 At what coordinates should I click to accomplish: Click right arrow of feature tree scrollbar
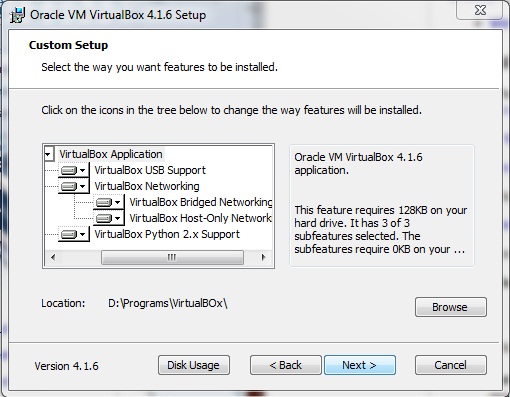click(x=264, y=258)
